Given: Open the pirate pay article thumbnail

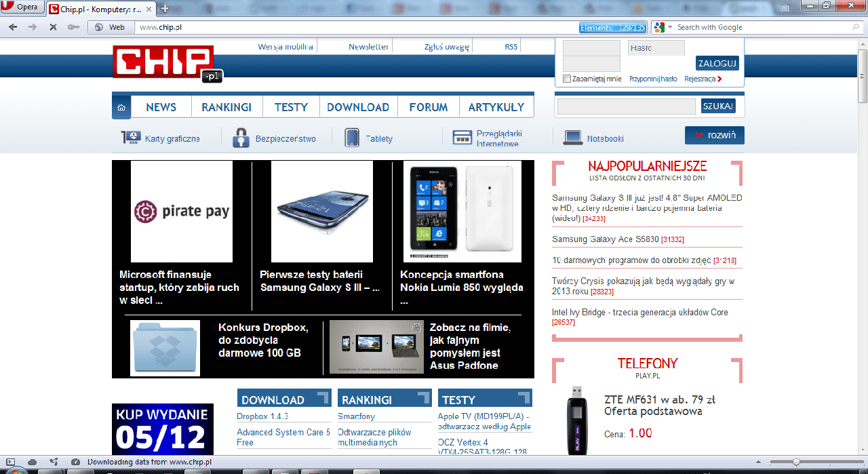Looking at the screenshot, I should tap(182, 212).
